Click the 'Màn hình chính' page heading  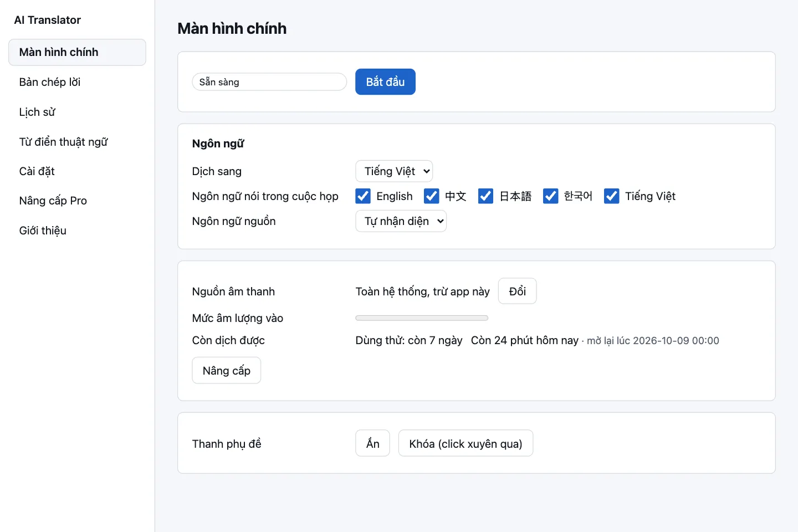232,28
